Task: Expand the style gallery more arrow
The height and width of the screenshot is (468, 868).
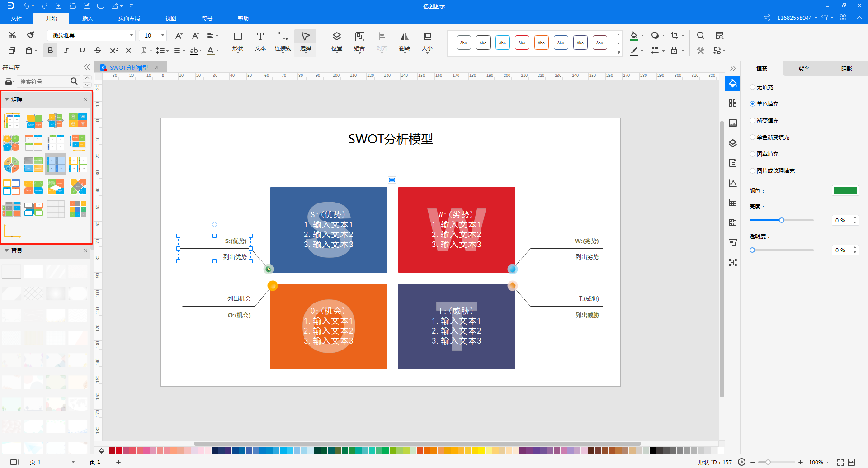Action: [x=618, y=52]
